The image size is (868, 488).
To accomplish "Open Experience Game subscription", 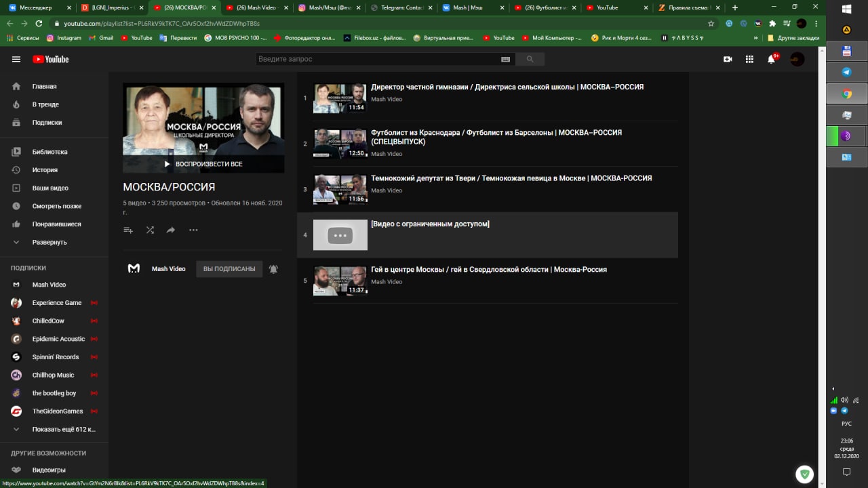I will pos(54,303).
